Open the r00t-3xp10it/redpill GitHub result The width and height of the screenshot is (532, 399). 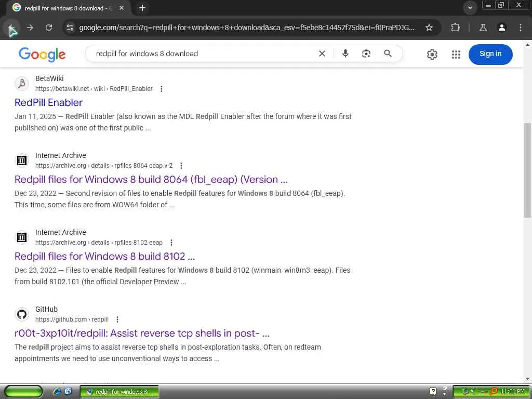tap(142, 333)
